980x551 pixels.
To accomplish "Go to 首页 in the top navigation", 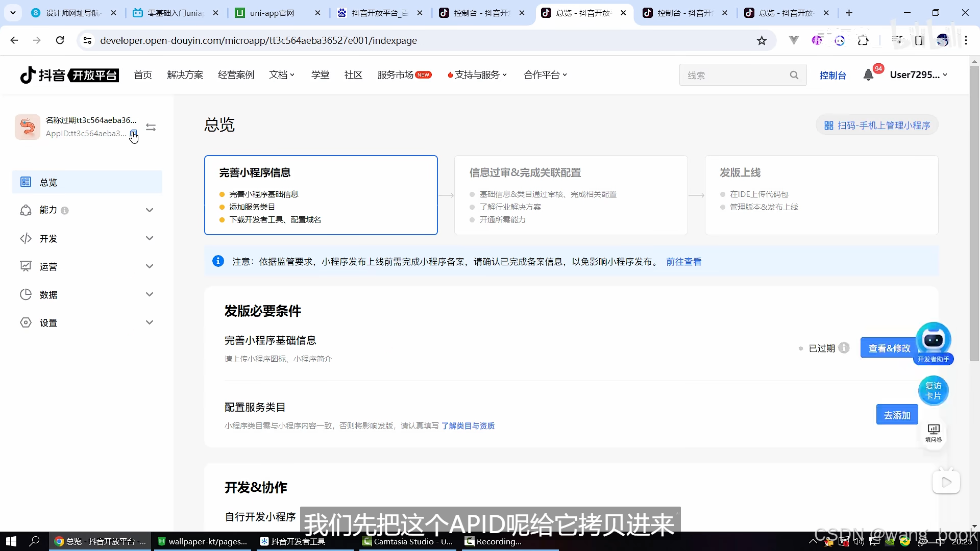I will coord(143,75).
